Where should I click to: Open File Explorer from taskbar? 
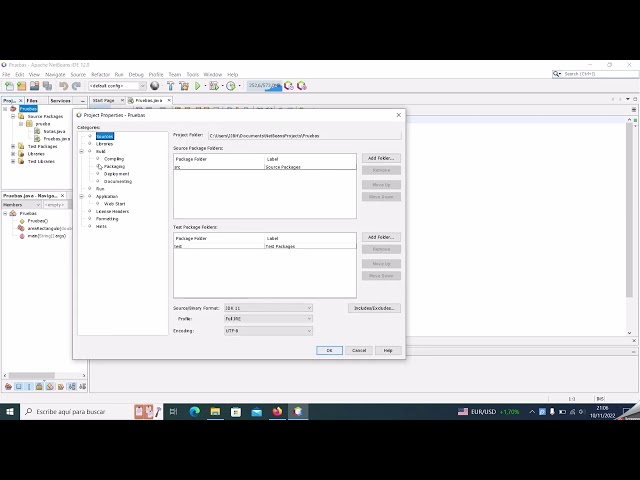tap(215, 412)
